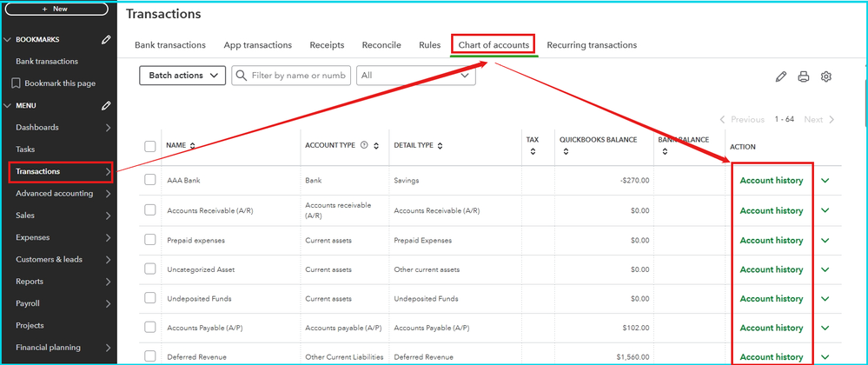Go to the Rules tab
This screenshot has height=365, width=868.
pyautogui.click(x=429, y=45)
